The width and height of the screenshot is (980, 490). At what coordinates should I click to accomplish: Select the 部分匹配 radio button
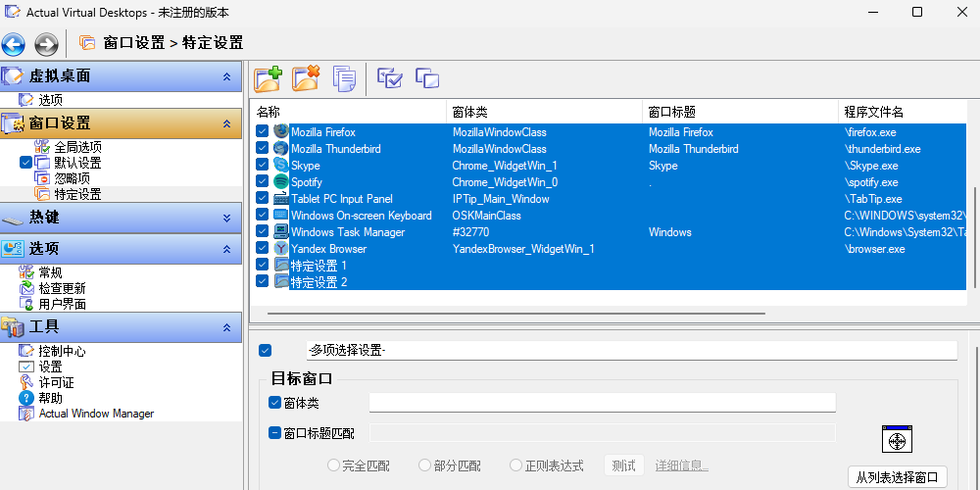pyautogui.click(x=424, y=465)
